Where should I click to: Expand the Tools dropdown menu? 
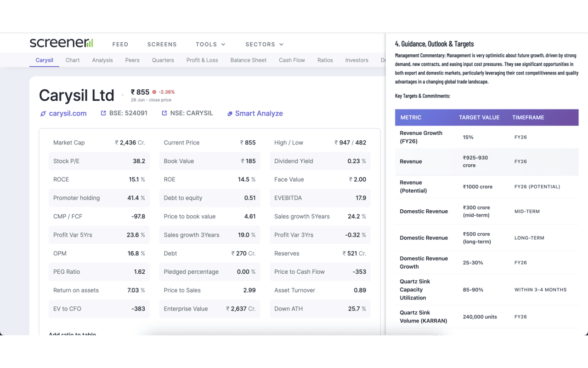click(x=210, y=44)
